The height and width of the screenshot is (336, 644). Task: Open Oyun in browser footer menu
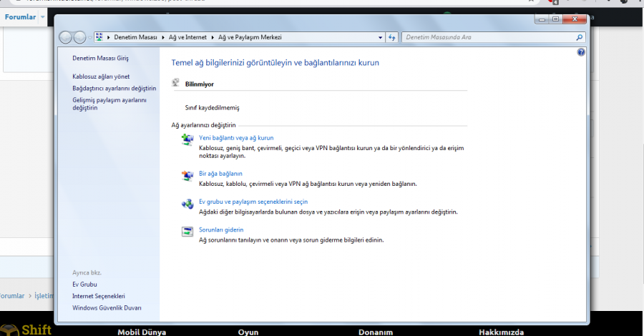(248, 332)
